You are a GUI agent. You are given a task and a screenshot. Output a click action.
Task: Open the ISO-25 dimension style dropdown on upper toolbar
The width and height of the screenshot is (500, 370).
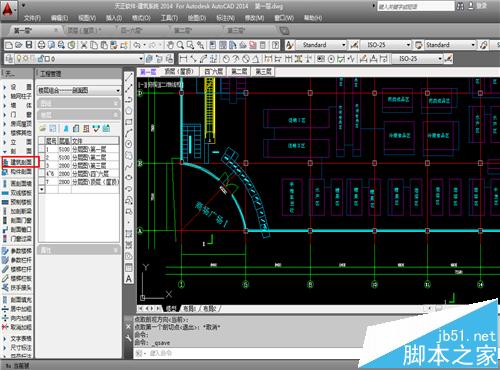(408, 45)
